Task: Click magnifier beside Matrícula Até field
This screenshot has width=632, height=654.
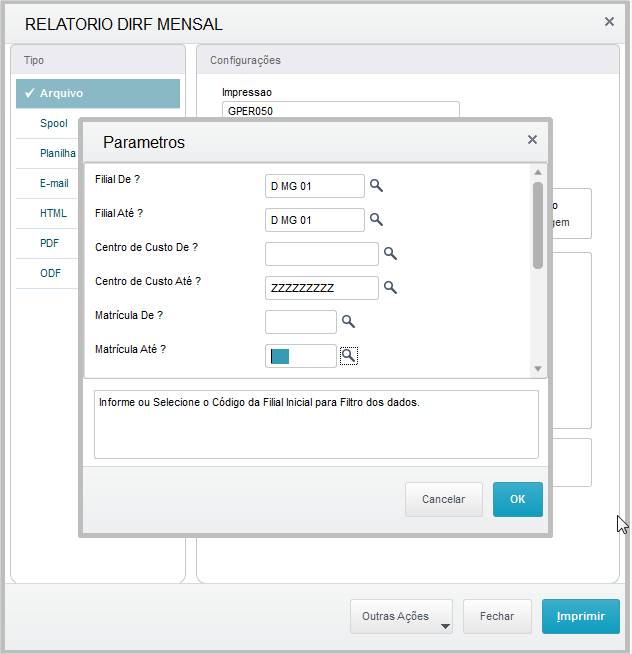Action: pyautogui.click(x=349, y=356)
